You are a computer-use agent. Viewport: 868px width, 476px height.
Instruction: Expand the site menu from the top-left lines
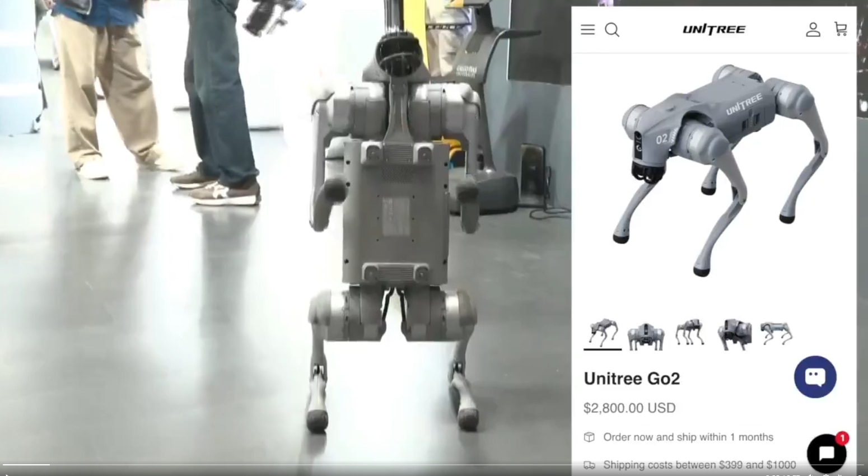587,30
